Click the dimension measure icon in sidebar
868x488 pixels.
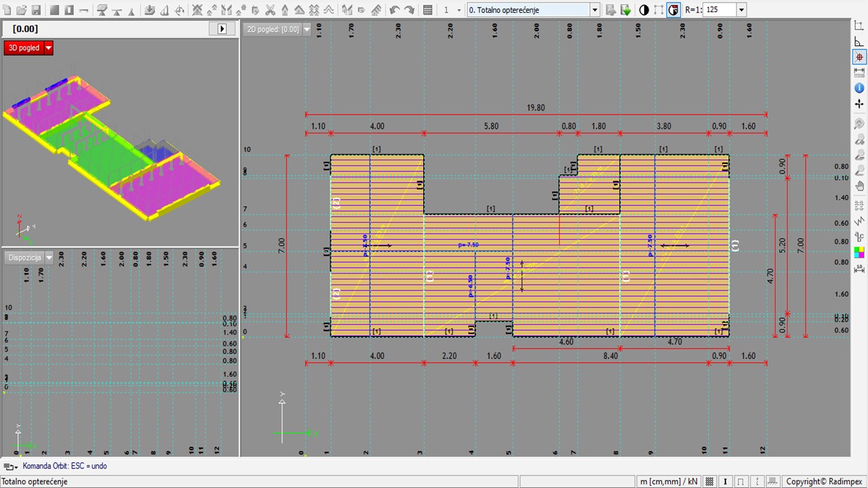point(859,73)
